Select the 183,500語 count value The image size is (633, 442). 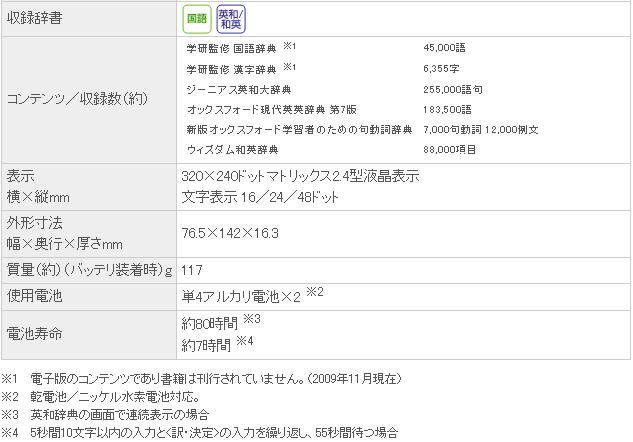point(447,110)
